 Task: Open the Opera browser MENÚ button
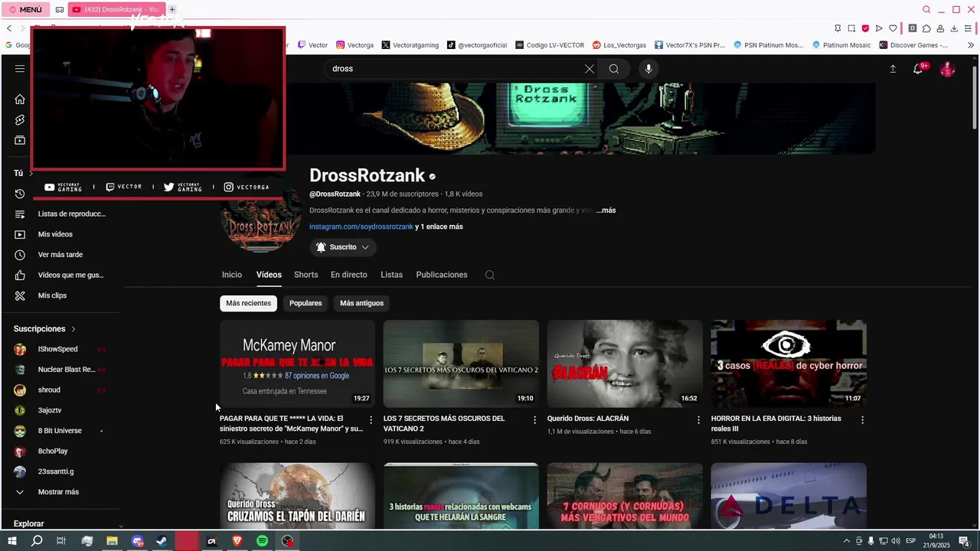click(x=25, y=10)
